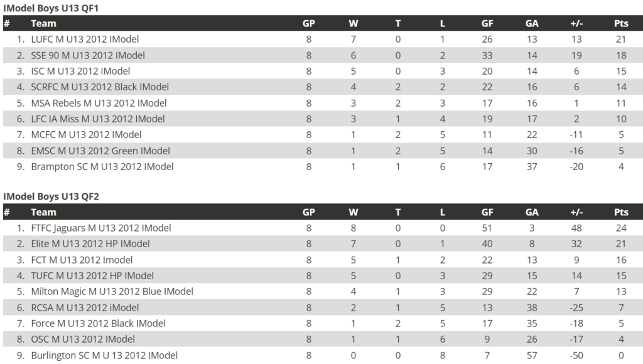The width and height of the screenshot is (643, 364).
Task: Open LUFC M U13 2012 IModel team
Action: 85,40
